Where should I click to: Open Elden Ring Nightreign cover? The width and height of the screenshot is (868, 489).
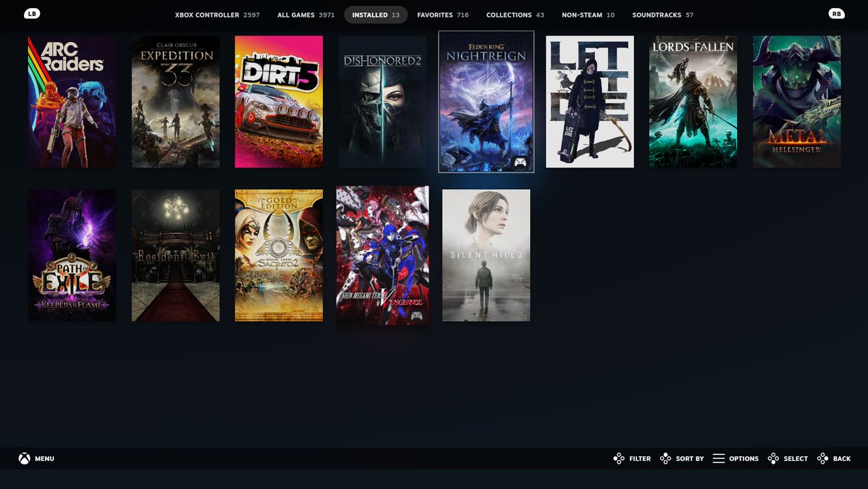coord(486,102)
